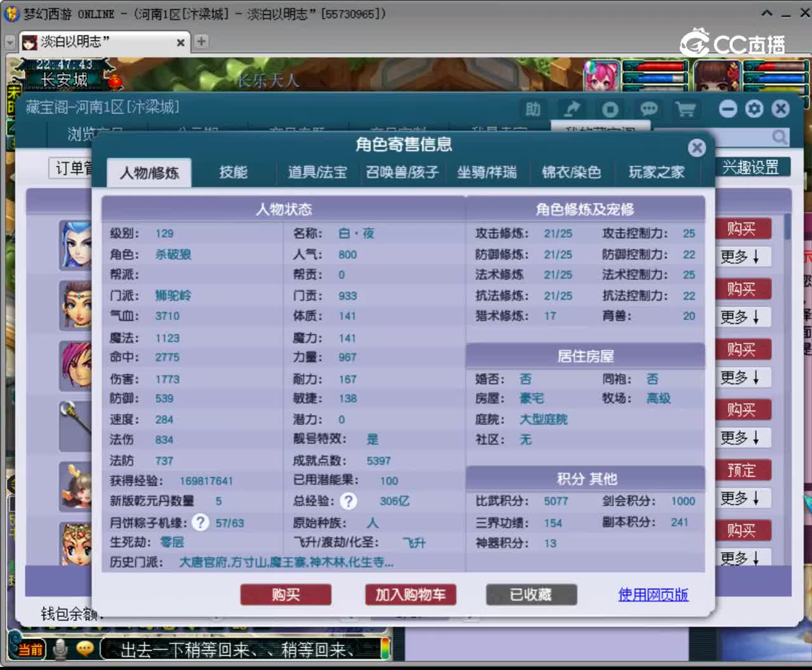Click the 获得经验 value 169817641
812x670 pixels.
(x=206, y=481)
